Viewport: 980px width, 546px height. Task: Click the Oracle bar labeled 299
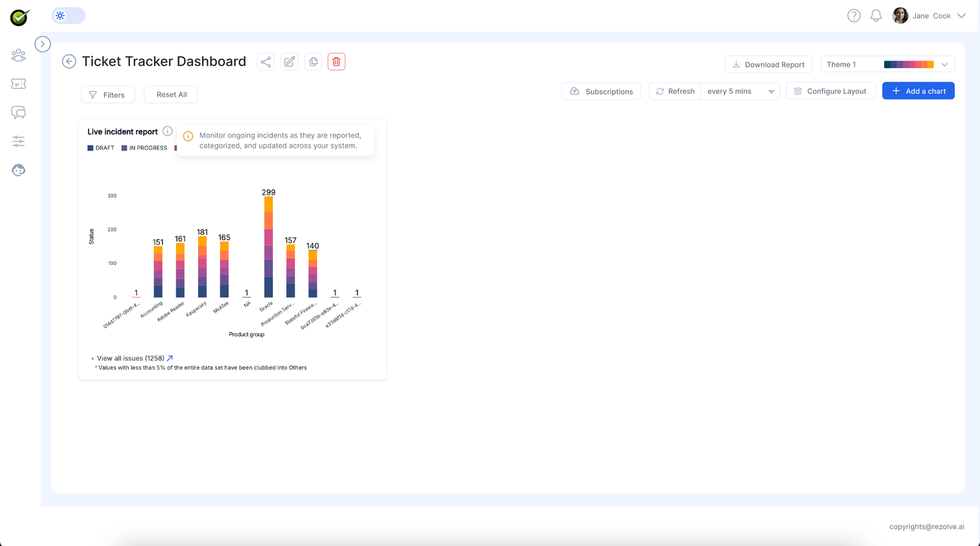click(x=268, y=247)
